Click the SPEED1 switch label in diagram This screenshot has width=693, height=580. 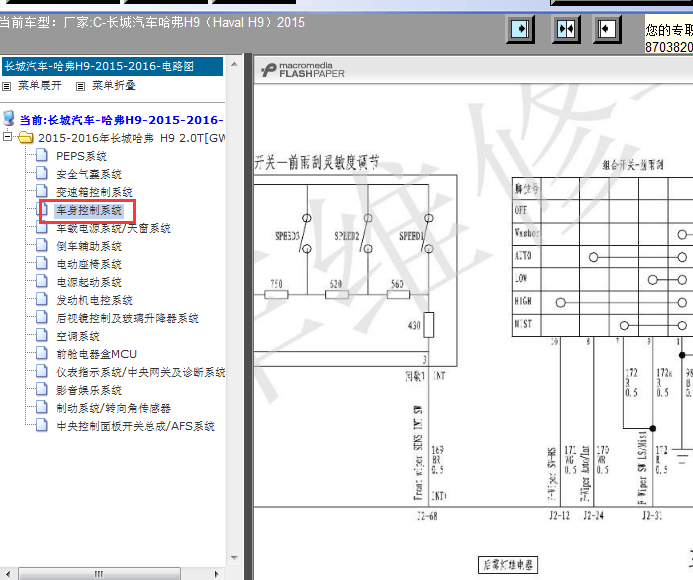[x=411, y=236]
